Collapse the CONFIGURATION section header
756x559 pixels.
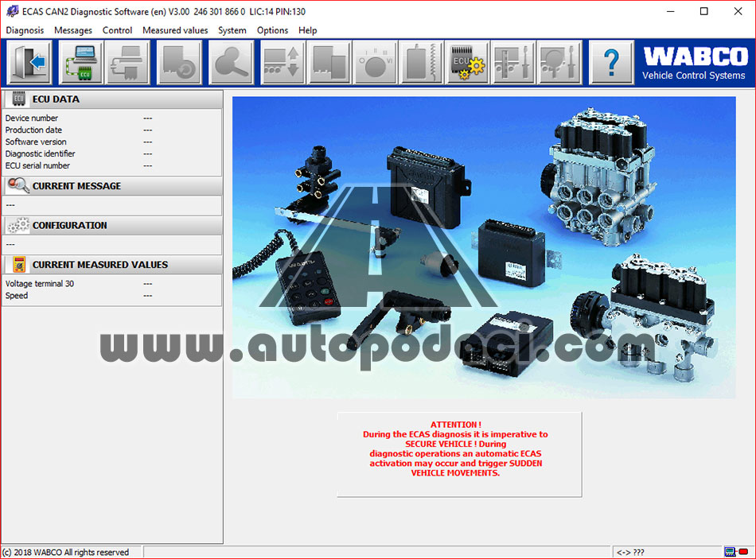click(x=112, y=226)
